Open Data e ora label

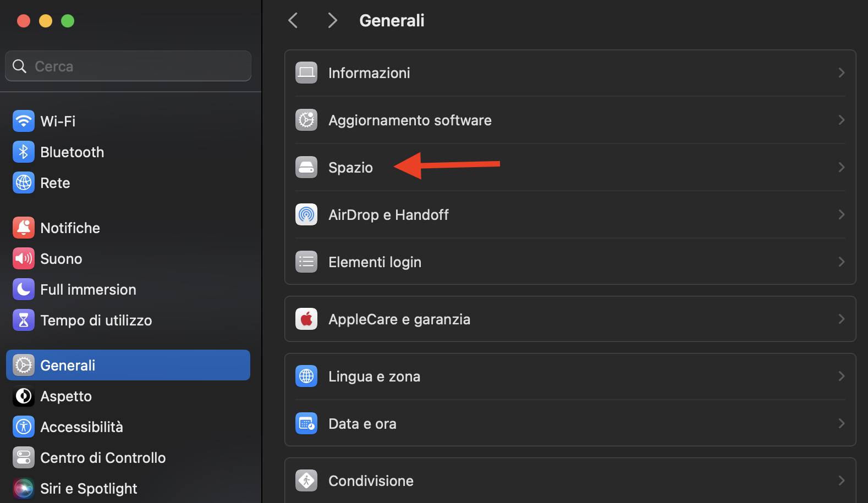point(362,423)
